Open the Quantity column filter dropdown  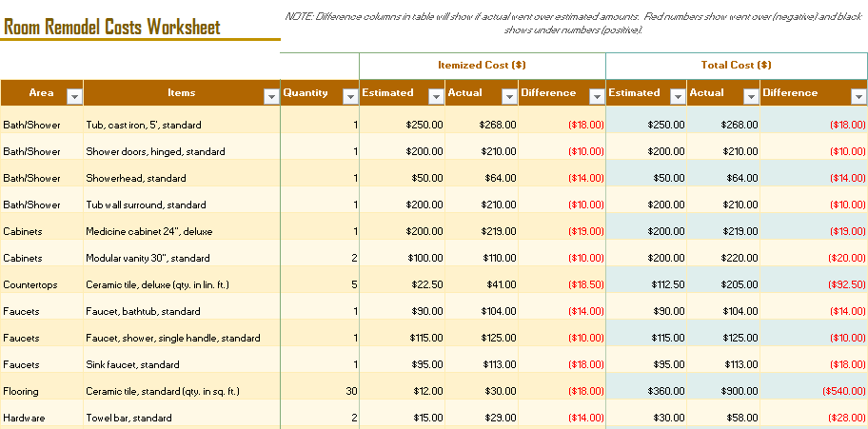tap(350, 97)
